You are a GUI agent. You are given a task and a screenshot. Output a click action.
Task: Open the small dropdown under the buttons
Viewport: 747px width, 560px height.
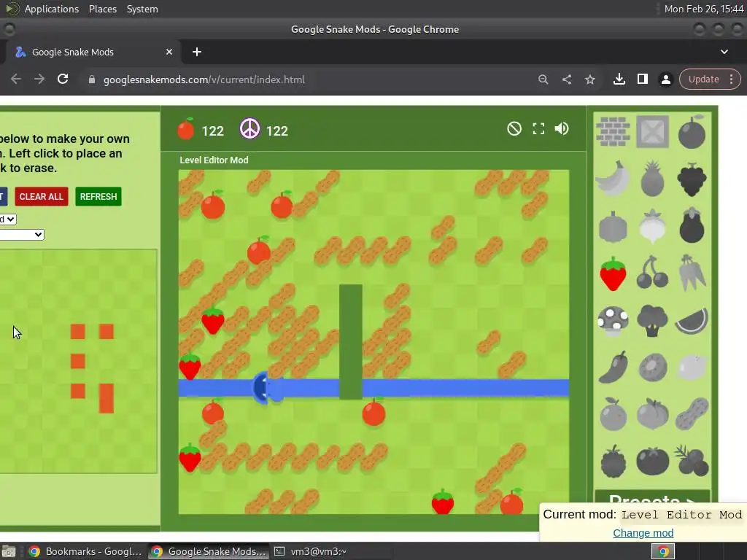point(8,219)
